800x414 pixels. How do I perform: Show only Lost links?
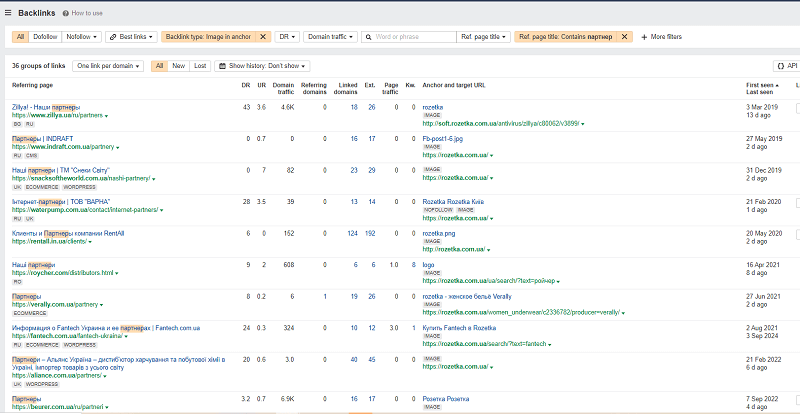pos(200,66)
